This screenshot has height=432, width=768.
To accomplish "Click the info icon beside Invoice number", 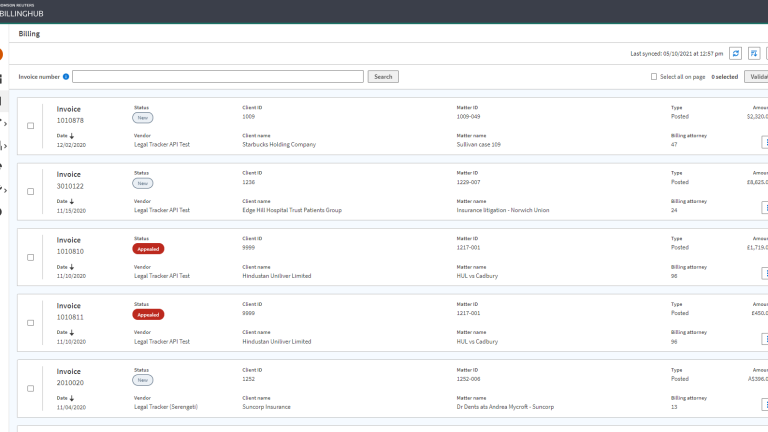I will tap(66, 76).
